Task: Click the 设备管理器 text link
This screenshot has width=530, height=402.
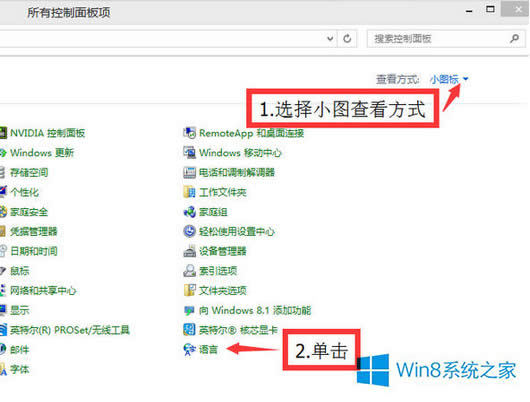Action: click(222, 251)
